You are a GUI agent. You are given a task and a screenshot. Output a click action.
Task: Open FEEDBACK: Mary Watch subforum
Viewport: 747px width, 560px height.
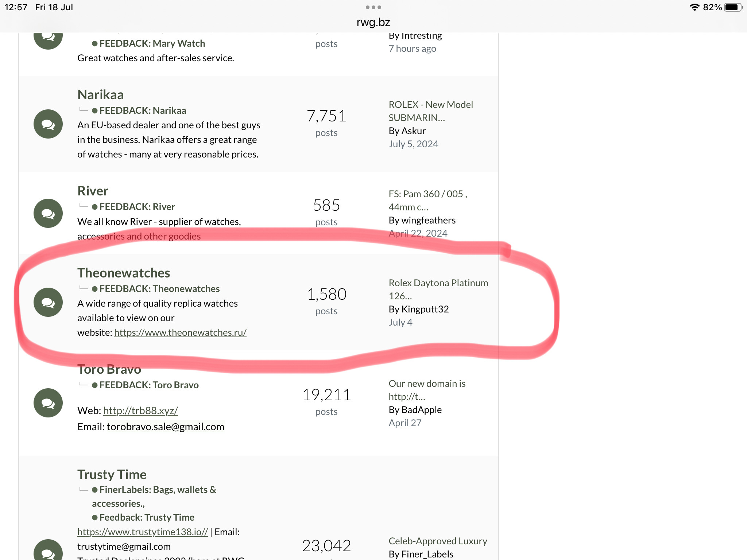click(x=152, y=43)
